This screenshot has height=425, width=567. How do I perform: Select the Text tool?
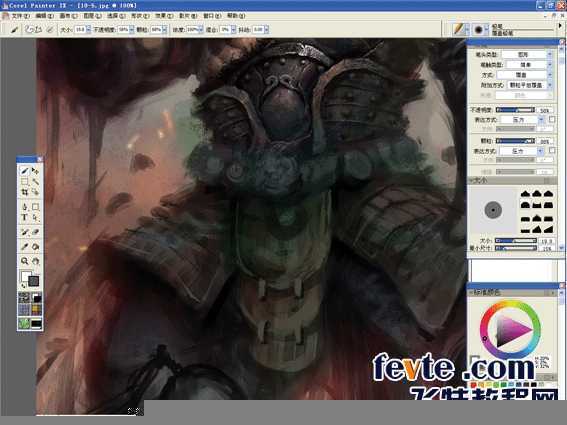coord(24,218)
